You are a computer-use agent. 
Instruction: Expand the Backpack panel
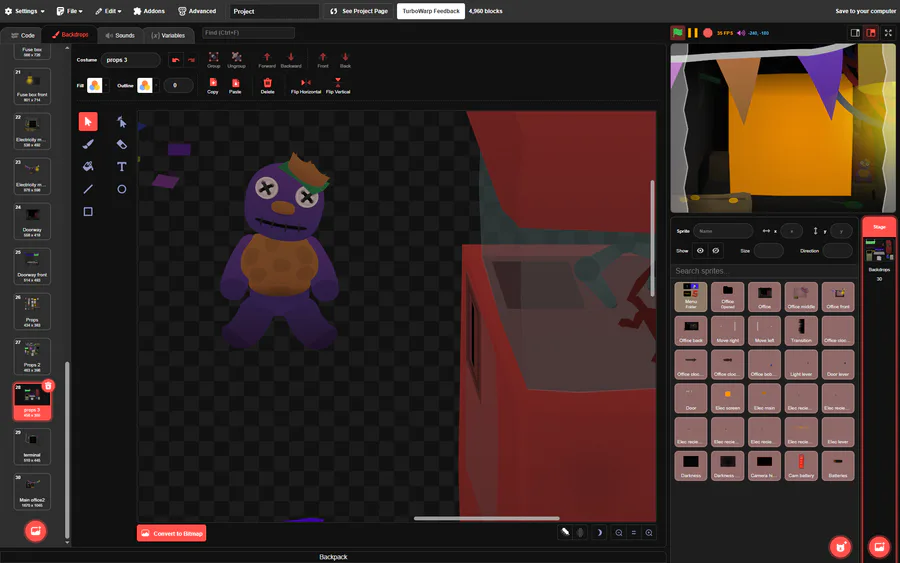[333, 557]
